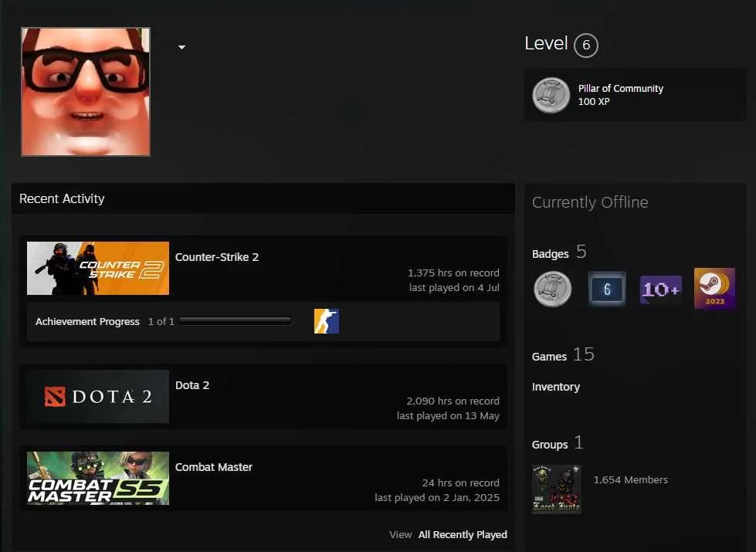Viewport: 756px width, 552px height.
Task: Open the dropdown arrow beside the avatar
Action: (181, 47)
